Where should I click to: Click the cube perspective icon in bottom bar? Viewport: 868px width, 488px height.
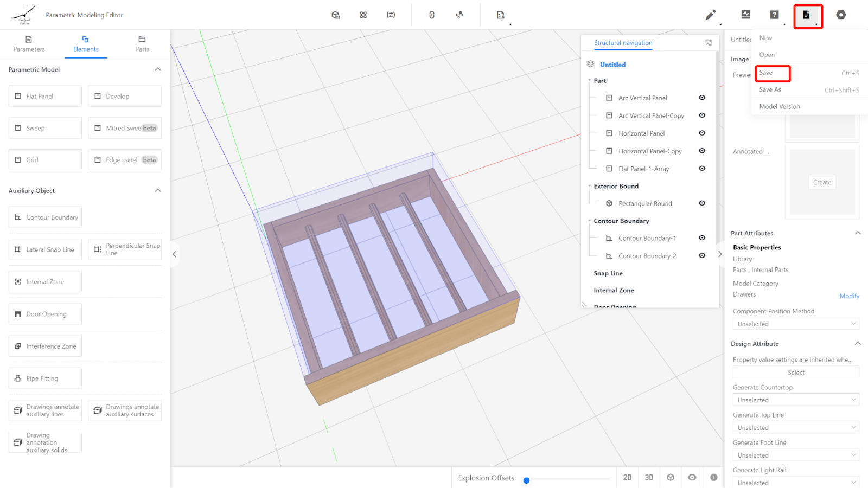point(671,477)
